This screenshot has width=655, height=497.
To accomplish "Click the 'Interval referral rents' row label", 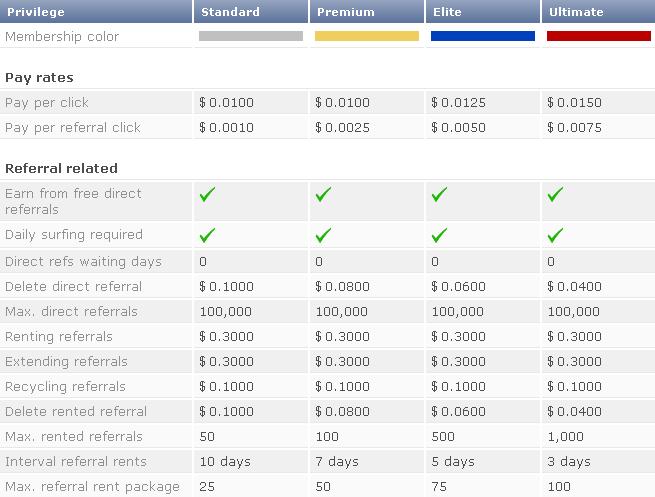I will pos(76,462).
